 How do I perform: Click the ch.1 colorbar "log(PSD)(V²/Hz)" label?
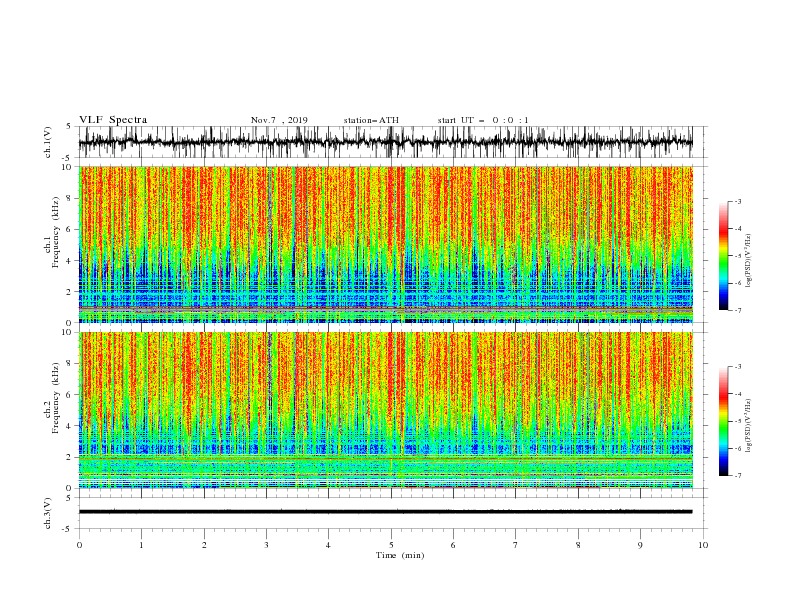coord(749,261)
